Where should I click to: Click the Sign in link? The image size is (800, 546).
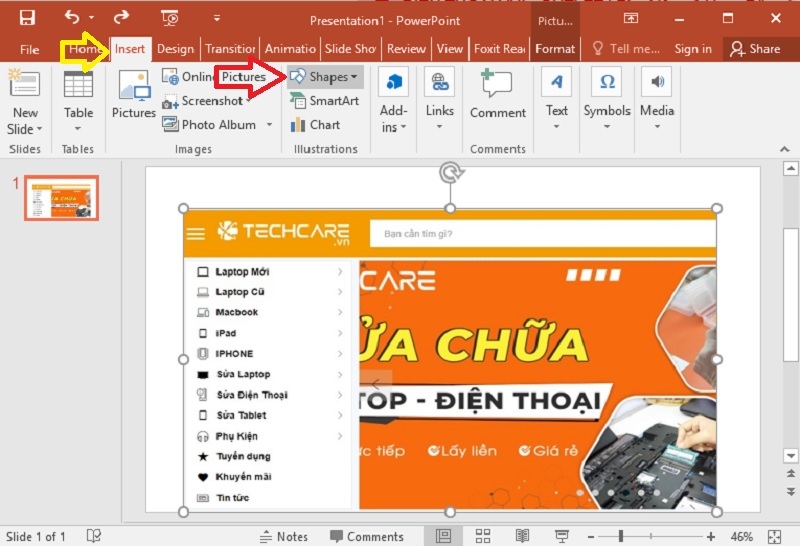pos(693,49)
